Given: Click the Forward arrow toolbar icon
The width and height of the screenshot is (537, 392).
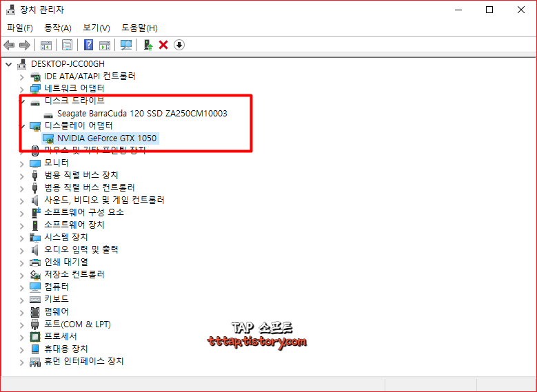Looking at the screenshot, I should (25, 45).
